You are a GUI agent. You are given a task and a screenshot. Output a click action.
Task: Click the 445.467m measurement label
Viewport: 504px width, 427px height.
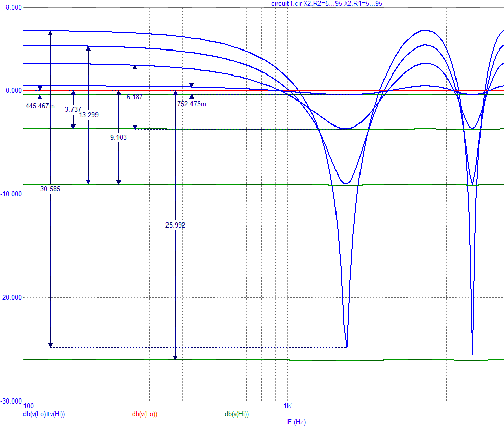coord(40,105)
